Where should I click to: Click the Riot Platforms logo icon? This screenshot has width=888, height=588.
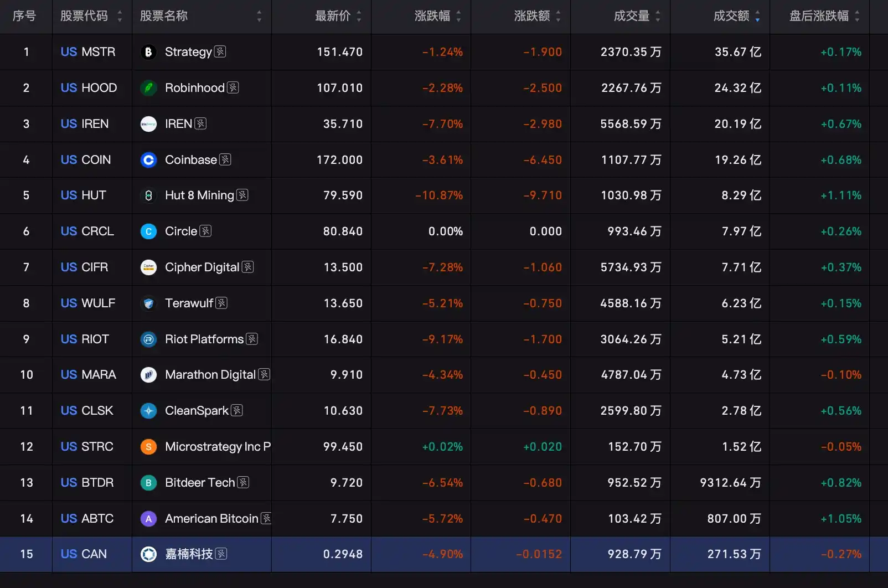(148, 339)
